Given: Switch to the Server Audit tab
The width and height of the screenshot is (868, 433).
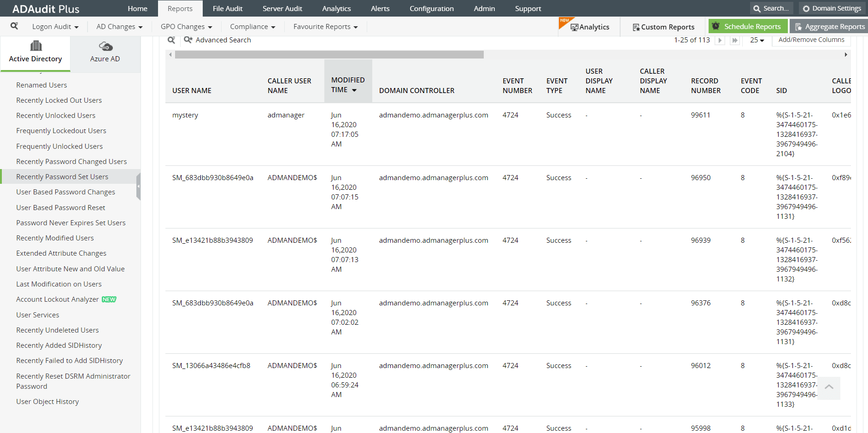Looking at the screenshot, I should [282, 8].
